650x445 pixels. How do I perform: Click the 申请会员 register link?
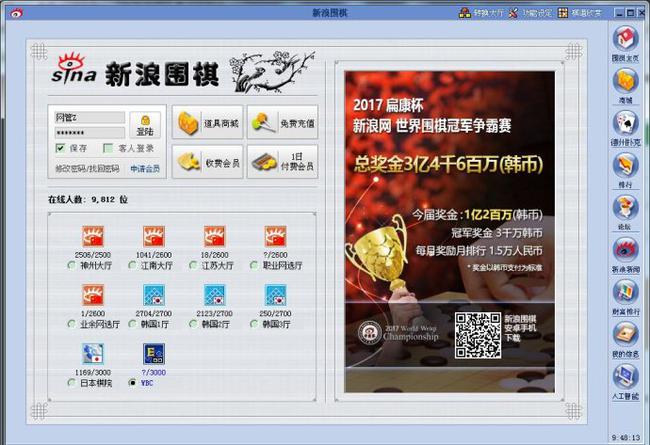(145, 169)
